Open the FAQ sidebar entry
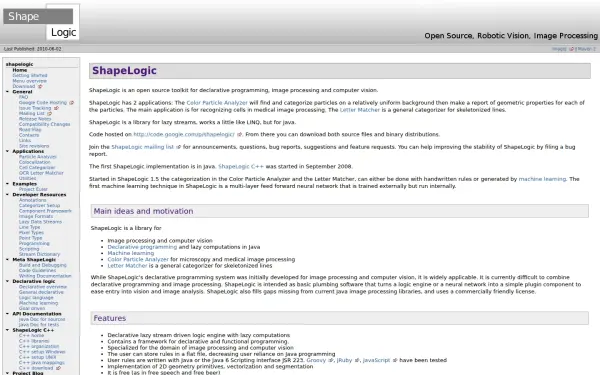Screen dimensions: 600x375 click(x=23, y=97)
